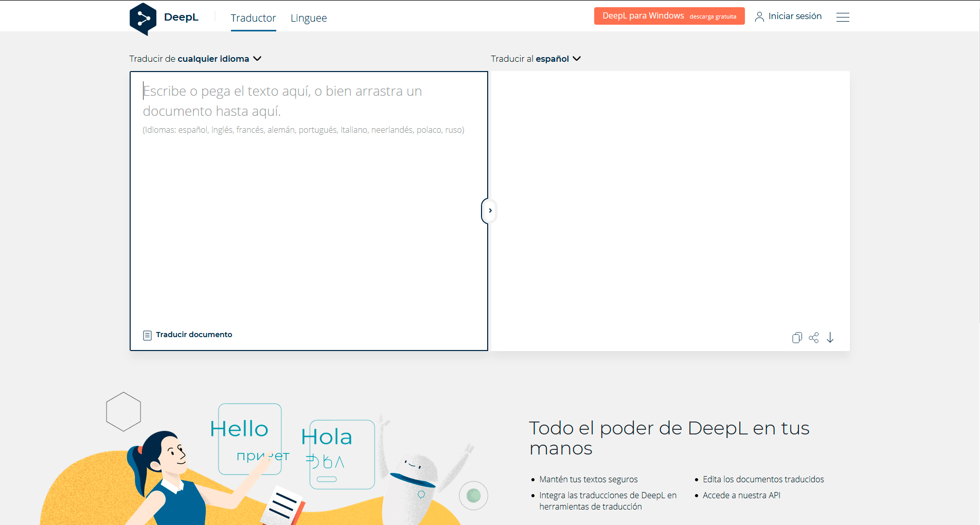Open the target language español dropdown
Image resolution: width=980 pixels, height=525 pixels.
tap(536, 59)
